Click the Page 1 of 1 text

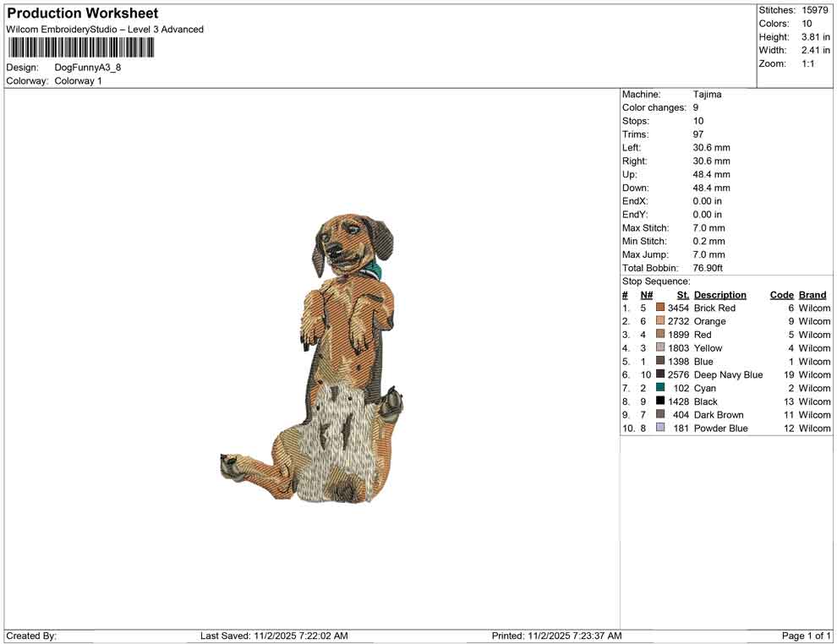806,636
